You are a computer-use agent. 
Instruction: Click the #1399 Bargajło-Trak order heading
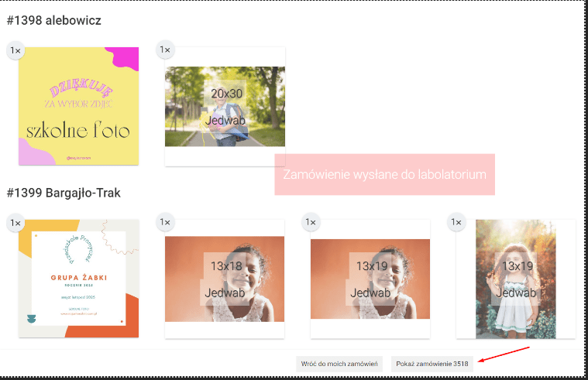tap(64, 192)
